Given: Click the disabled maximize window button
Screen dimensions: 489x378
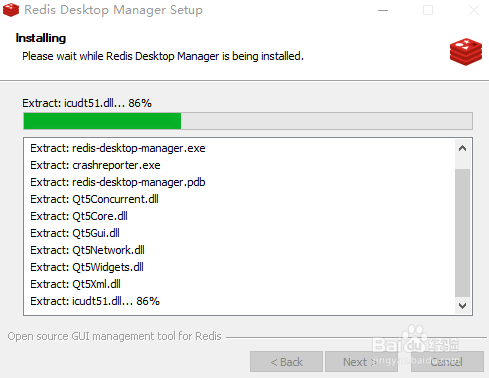Looking at the screenshot, I should click(x=428, y=10).
